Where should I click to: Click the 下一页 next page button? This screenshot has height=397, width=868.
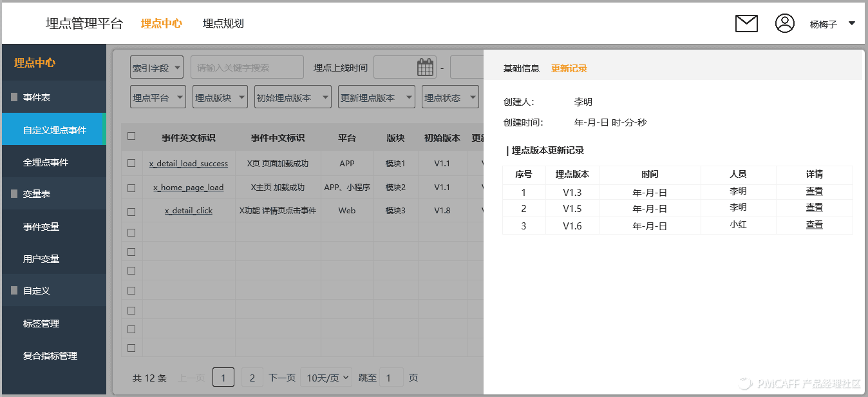[x=282, y=378]
